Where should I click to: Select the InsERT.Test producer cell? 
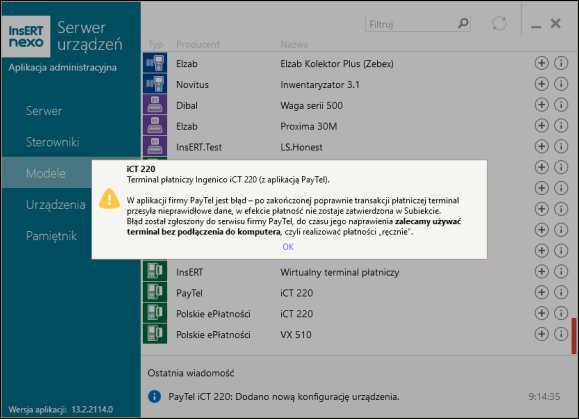click(x=199, y=147)
